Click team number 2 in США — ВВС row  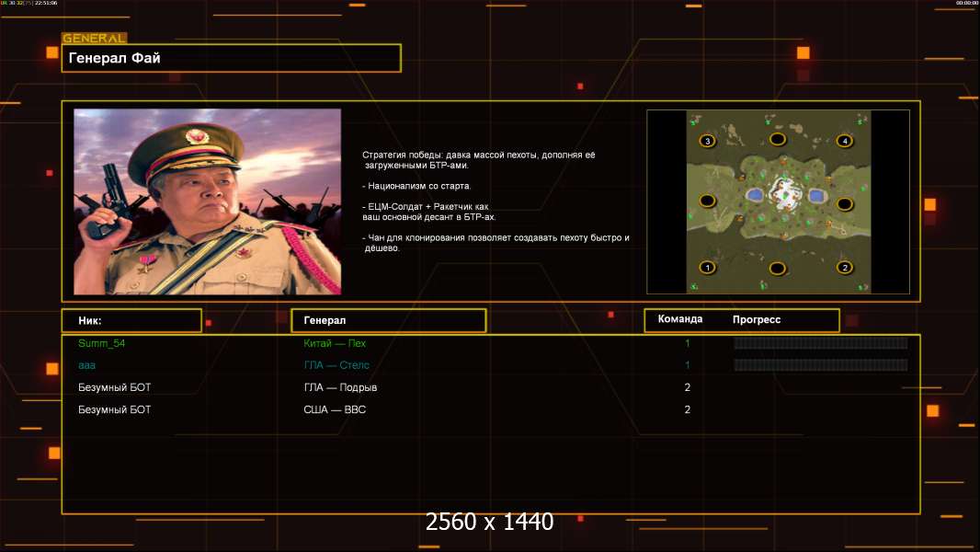pos(687,409)
